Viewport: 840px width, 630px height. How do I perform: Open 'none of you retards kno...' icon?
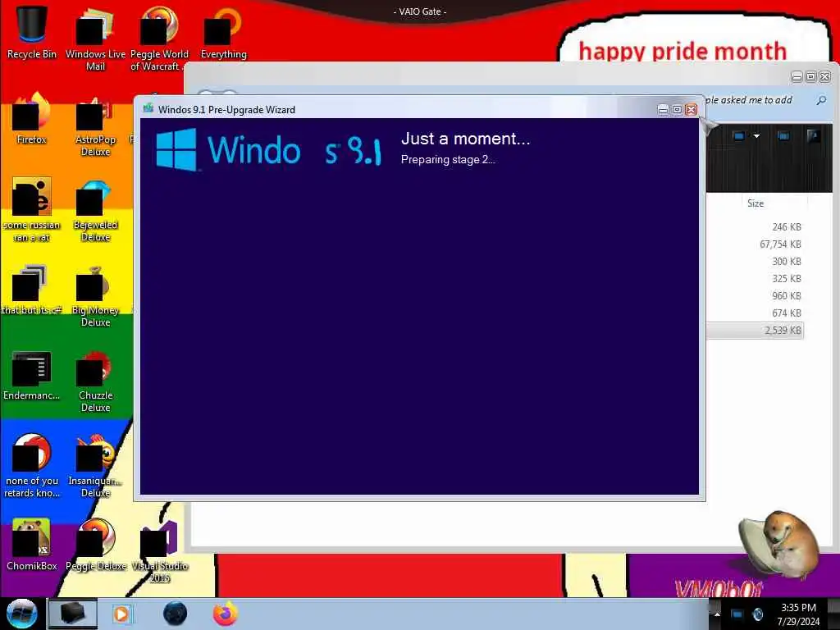32,466
